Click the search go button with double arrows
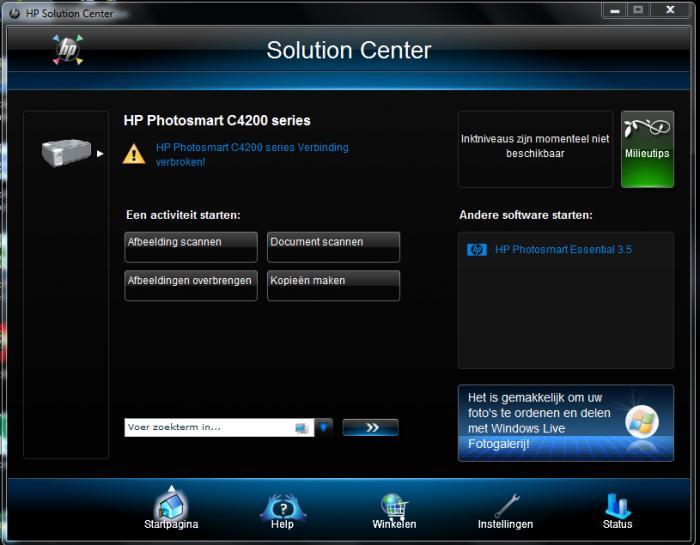700x545 pixels. click(x=371, y=428)
